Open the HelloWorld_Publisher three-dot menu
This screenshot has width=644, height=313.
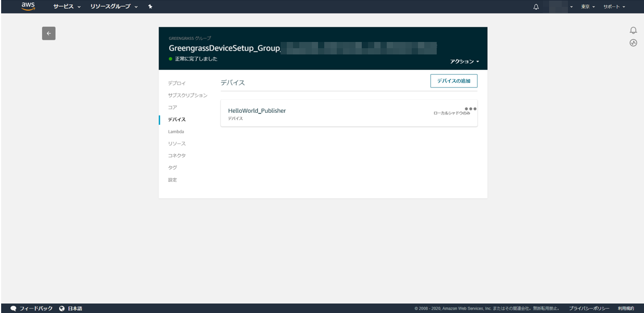[x=471, y=109]
